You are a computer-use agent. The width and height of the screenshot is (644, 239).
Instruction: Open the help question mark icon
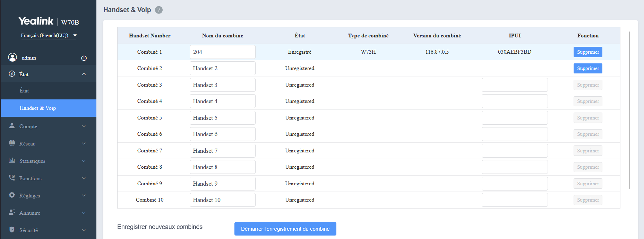(159, 10)
